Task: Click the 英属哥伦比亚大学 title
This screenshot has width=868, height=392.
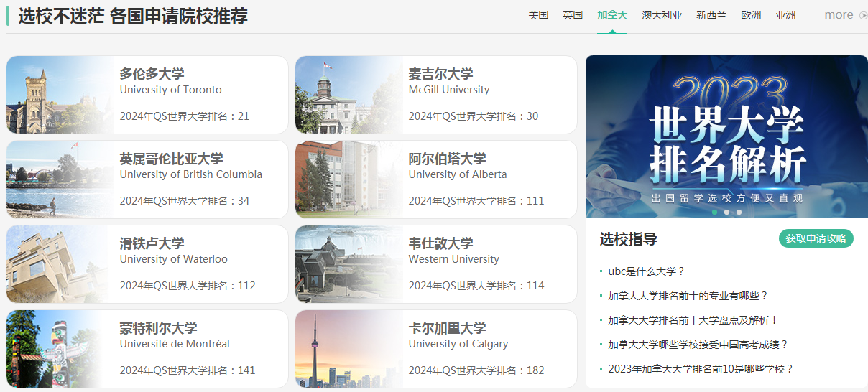Action: (x=171, y=159)
